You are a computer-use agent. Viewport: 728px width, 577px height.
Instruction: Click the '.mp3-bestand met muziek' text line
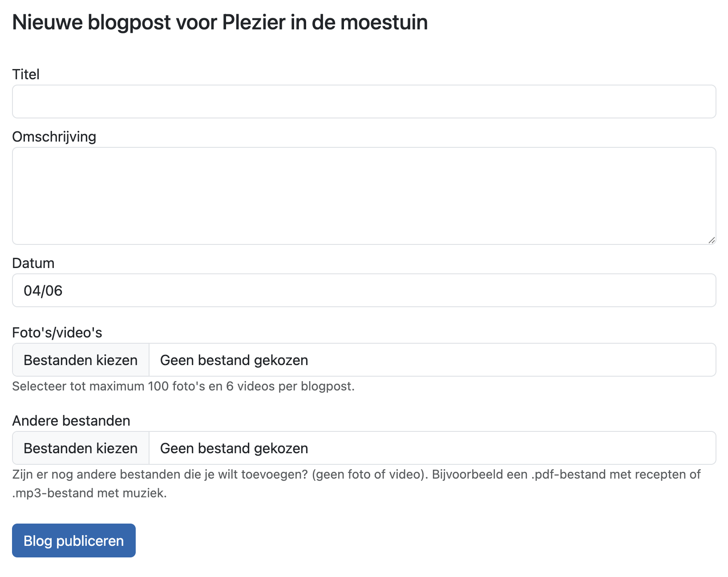89,493
